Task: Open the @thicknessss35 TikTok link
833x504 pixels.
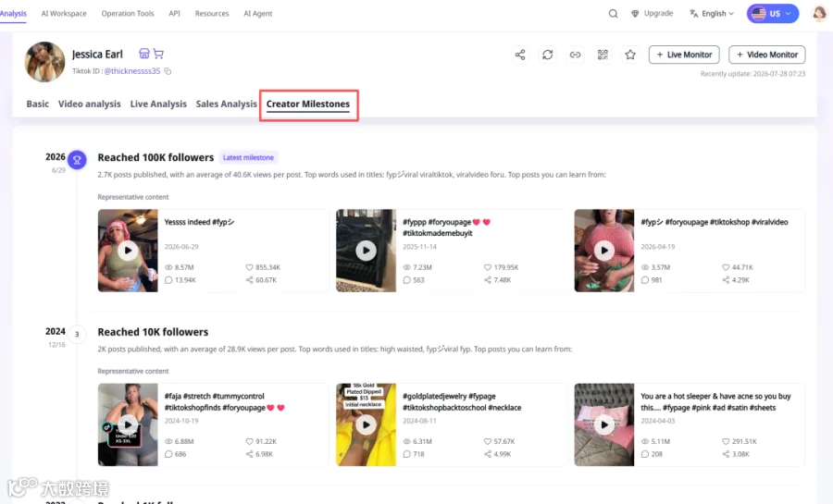Action: click(131, 70)
